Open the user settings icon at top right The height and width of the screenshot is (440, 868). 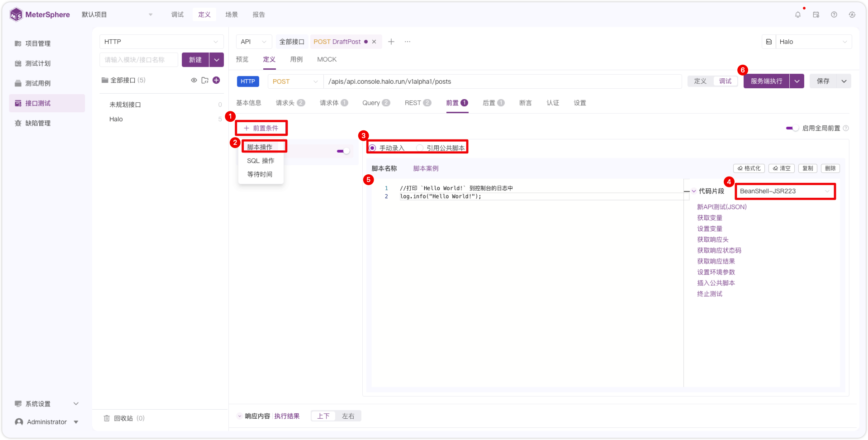click(852, 14)
